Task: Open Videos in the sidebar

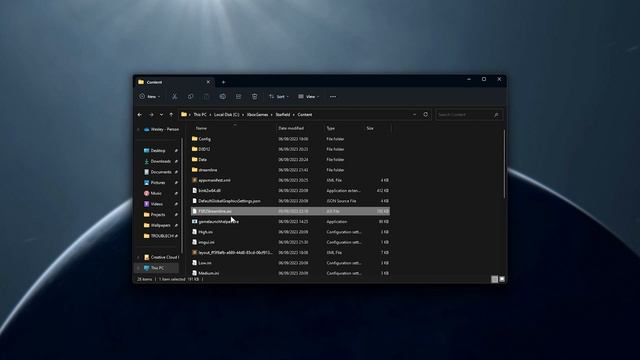Action: point(157,204)
